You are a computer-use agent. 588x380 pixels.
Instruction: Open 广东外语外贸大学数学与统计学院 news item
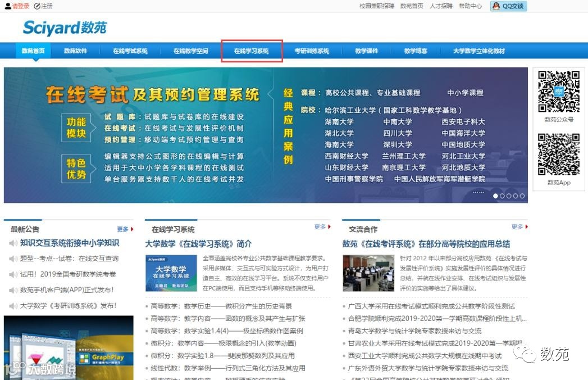click(428, 368)
